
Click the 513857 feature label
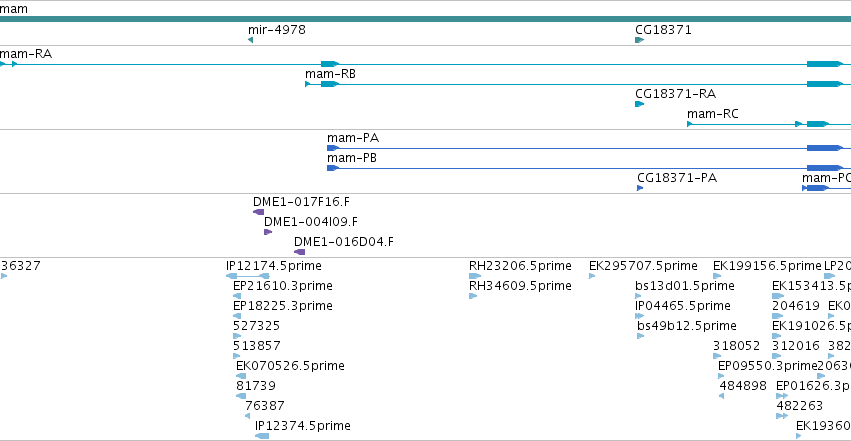[257, 346]
